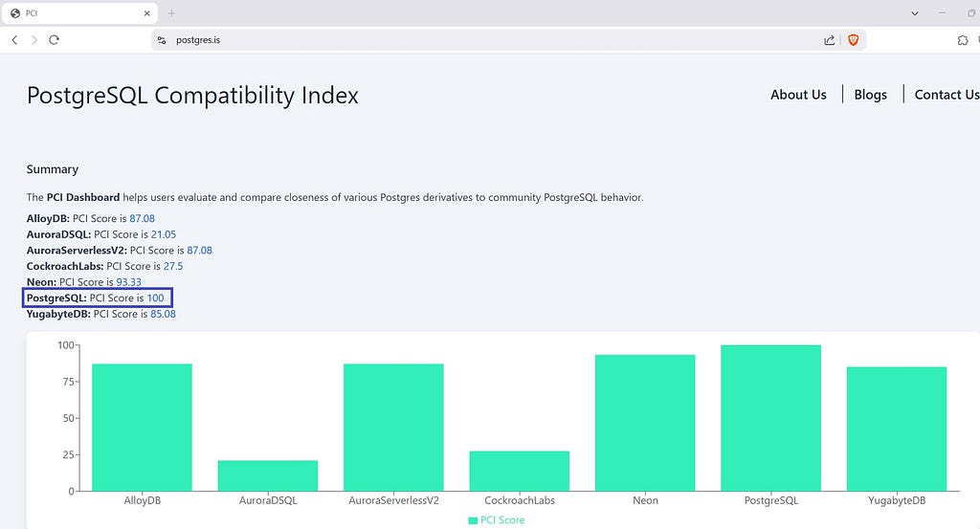Toggle the PCI Score legend swatch
The height and width of the screenshot is (529, 980).
click(473, 520)
